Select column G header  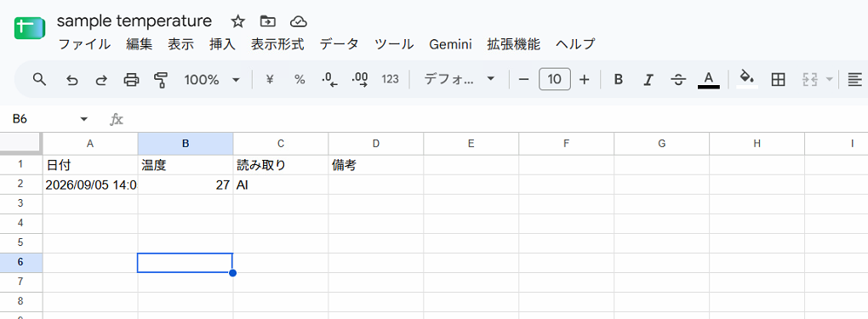[x=661, y=144]
